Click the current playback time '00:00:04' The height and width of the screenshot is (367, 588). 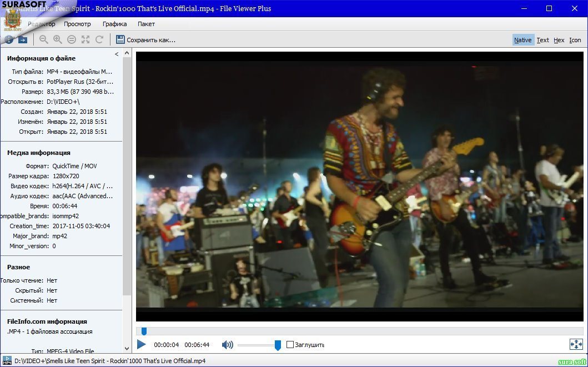(166, 345)
